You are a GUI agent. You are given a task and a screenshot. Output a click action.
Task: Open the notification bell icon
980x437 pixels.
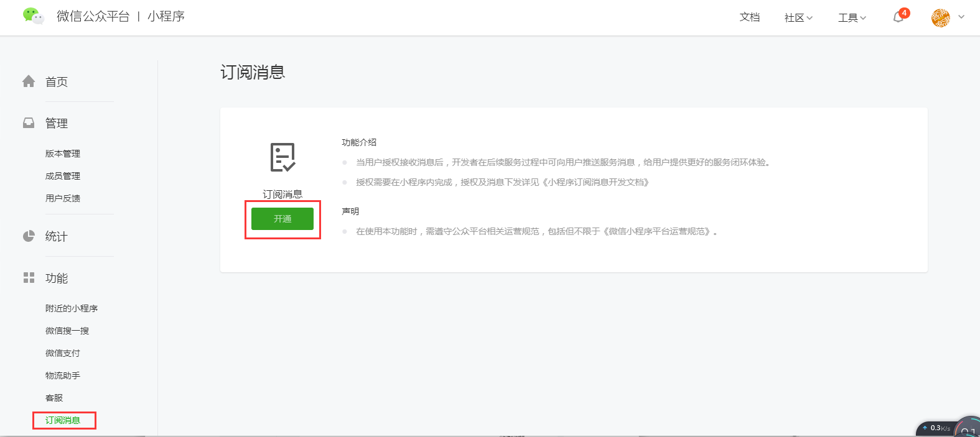coord(898,17)
